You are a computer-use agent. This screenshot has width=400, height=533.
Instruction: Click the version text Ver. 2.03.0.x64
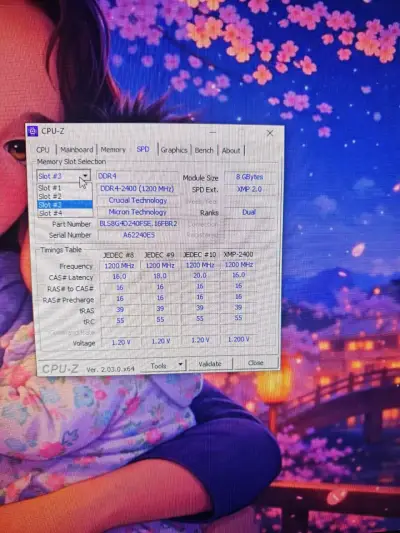point(110,369)
